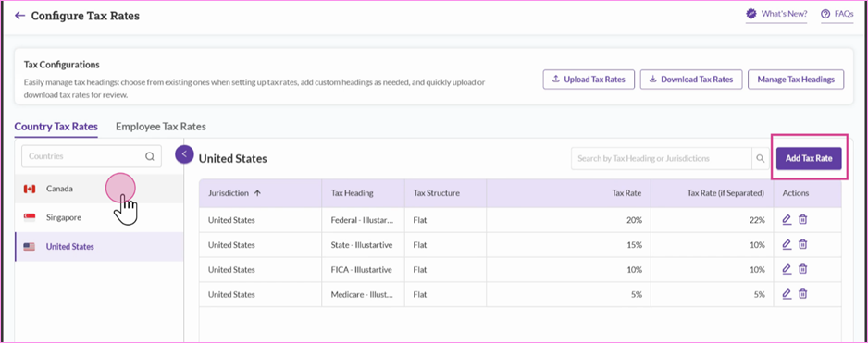868x343 pixels.
Task: Delete the FICA tax rate row
Action: [x=802, y=269]
